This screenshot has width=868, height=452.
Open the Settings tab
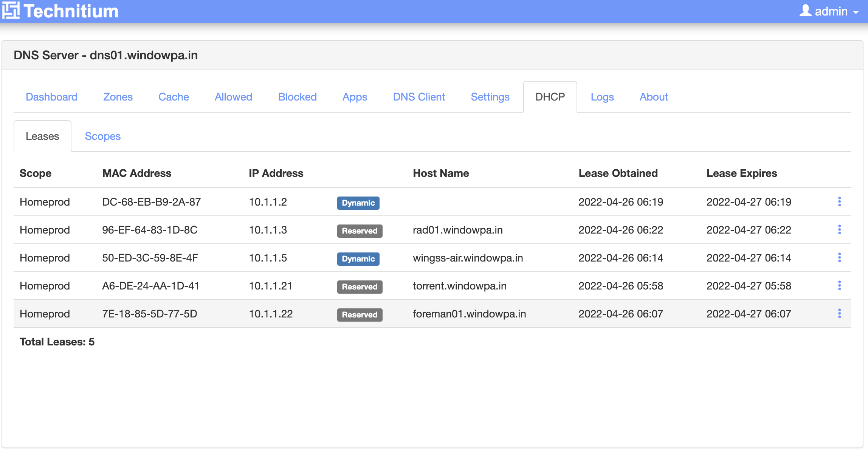[490, 97]
